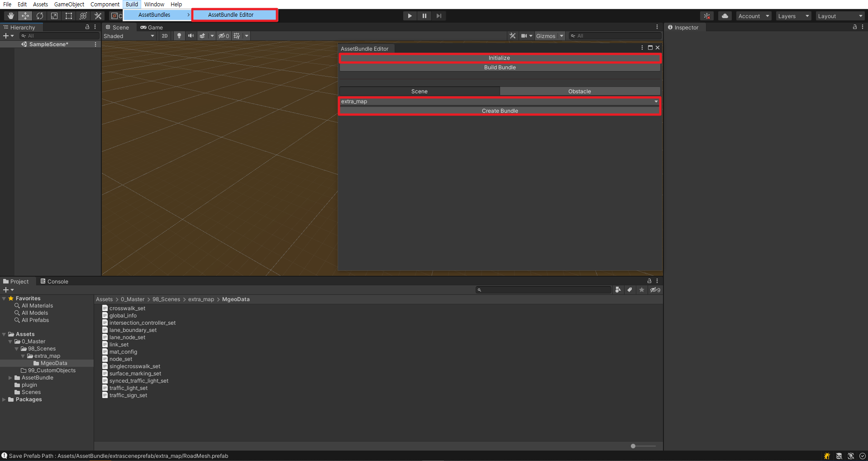Open Search by Type filter icon
The width and height of the screenshot is (868, 461).
pos(618,290)
